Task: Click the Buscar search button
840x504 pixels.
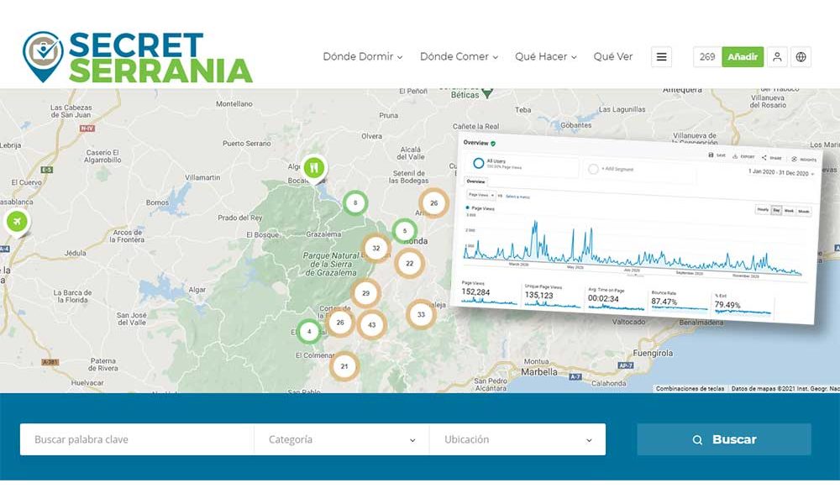Action: pos(724,439)
